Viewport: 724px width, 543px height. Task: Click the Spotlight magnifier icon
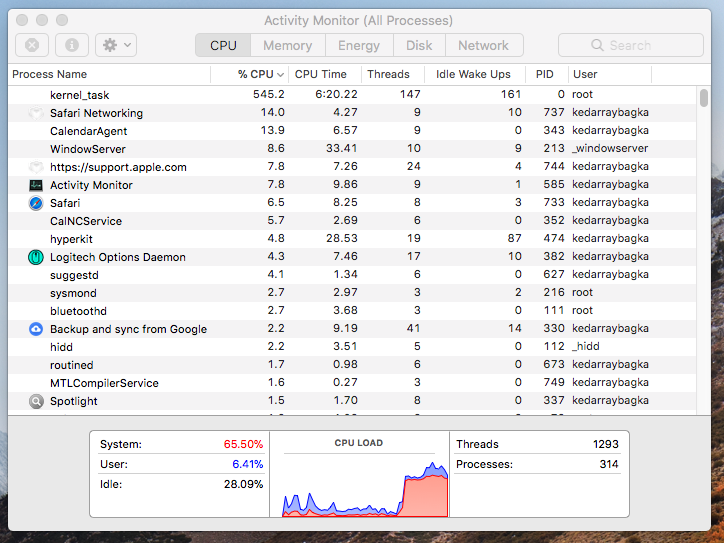click(36, 401)
